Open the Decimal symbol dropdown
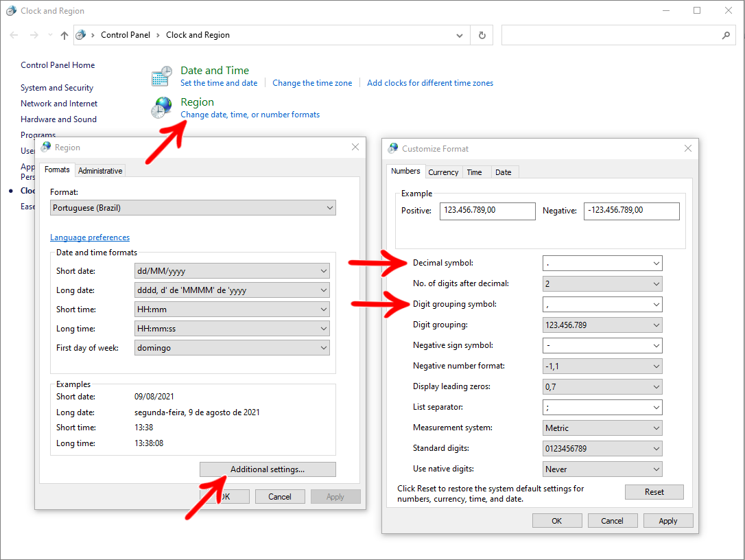This screenshot has width=745, height=560. (602, 264)
